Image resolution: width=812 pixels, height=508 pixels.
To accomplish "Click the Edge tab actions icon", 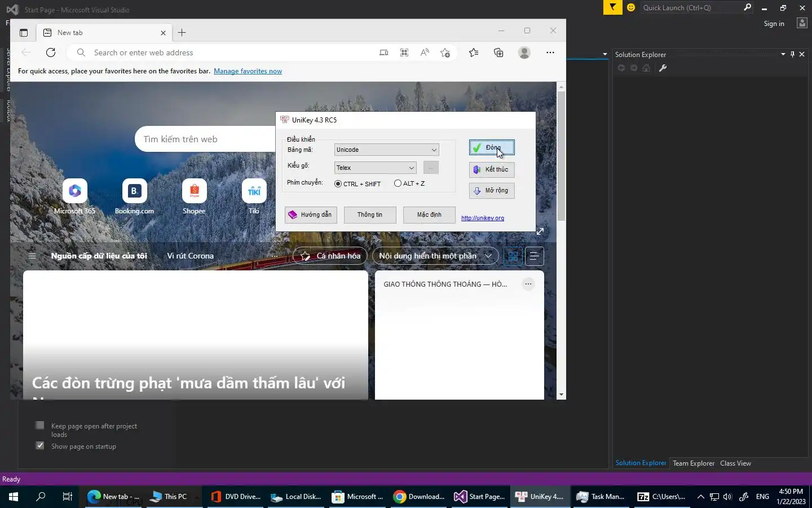I will click(x=23, y=33).
